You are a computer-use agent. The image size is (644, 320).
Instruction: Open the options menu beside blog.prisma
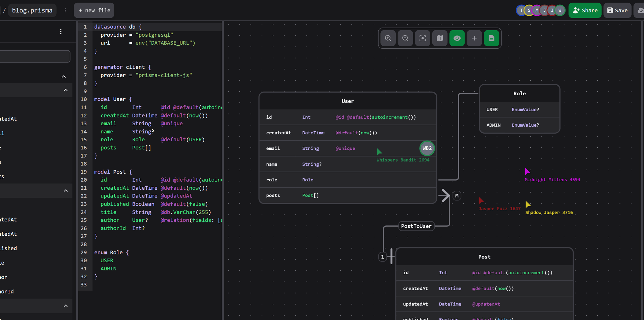tap(65, 10)
